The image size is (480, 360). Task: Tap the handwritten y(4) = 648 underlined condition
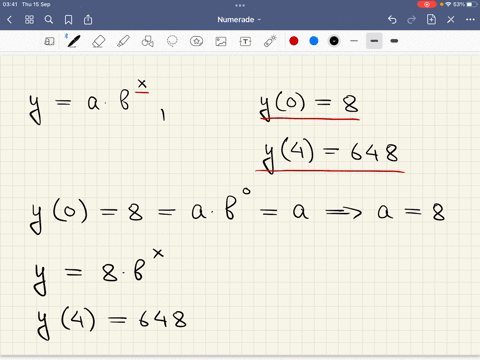coord(330,155)
